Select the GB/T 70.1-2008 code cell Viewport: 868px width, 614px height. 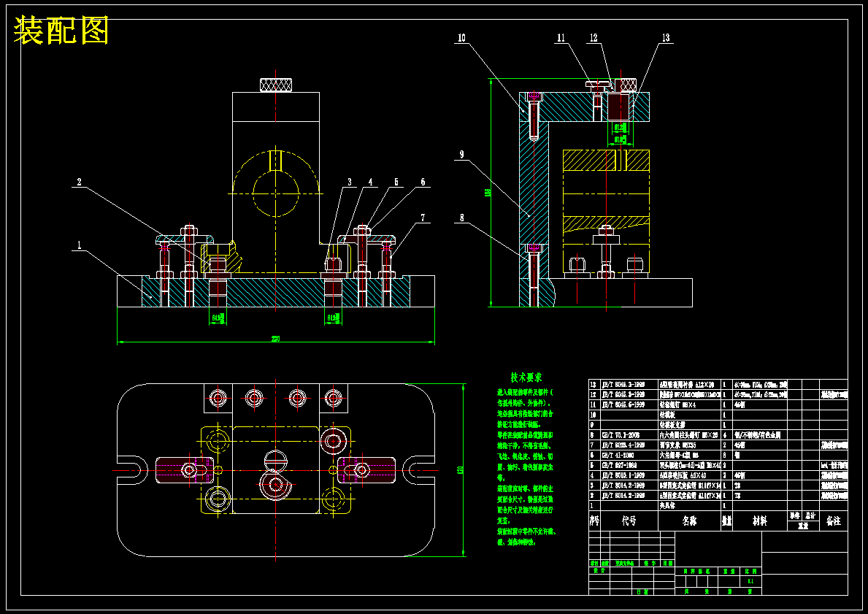(621, 435)
